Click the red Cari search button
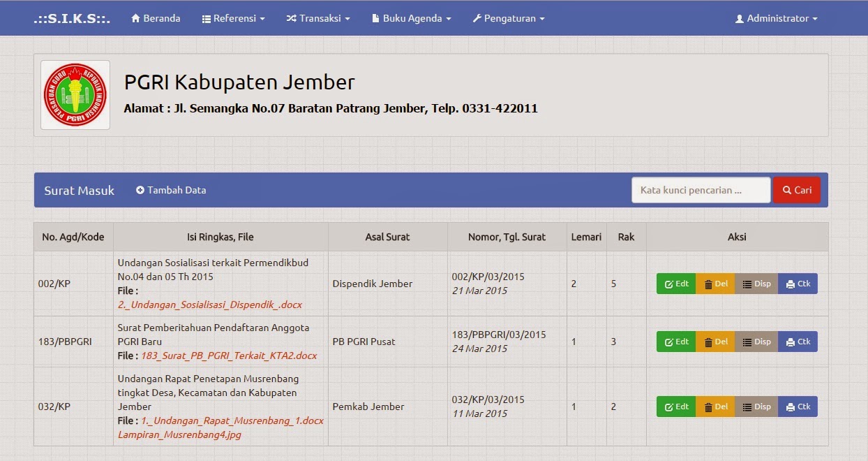The height and width of the screenshot is (461, 868). click(797, 190)
